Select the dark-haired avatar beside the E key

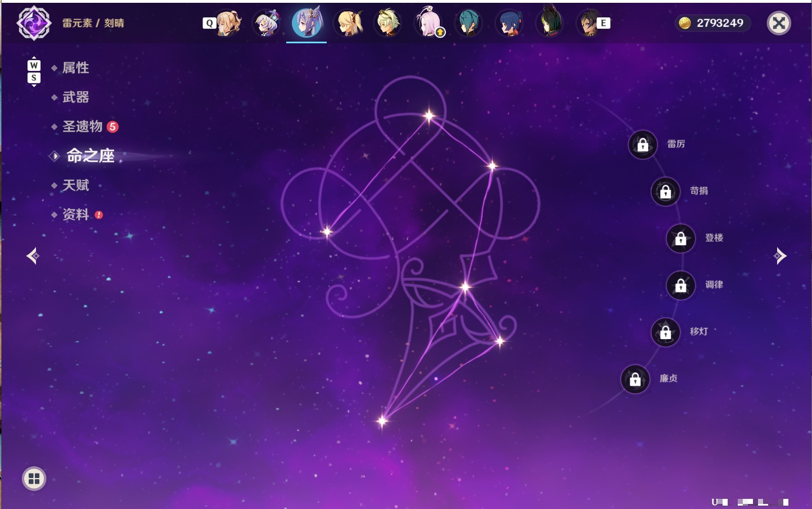(588, 23)
